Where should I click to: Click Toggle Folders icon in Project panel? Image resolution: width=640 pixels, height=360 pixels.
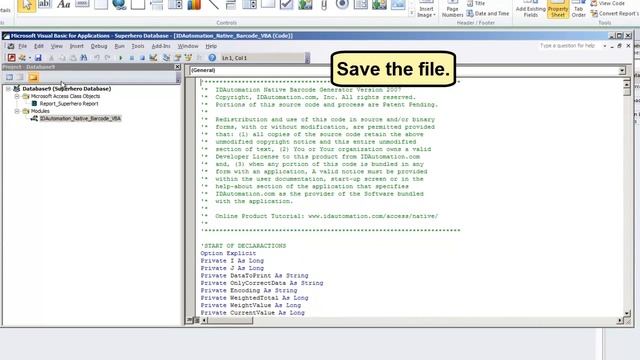coord(33,77)
